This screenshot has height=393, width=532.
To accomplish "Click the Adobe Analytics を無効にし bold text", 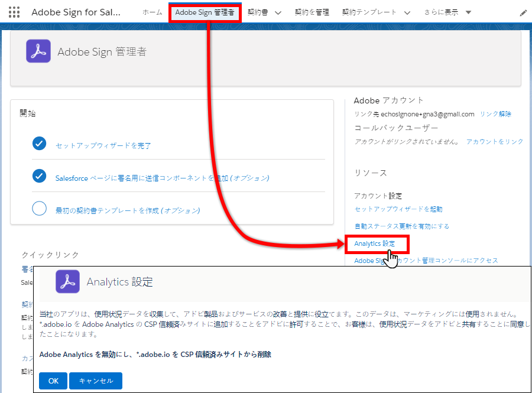I will (x=155, y=355).
